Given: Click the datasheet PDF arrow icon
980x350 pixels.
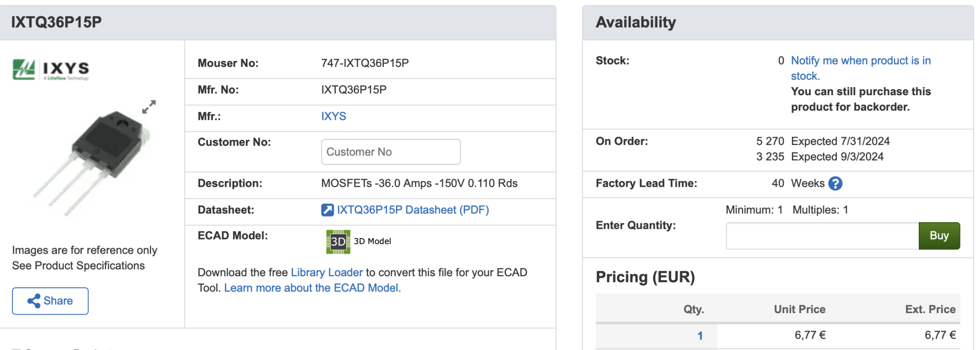Looking at the screenshot, I should coord(327,210).
